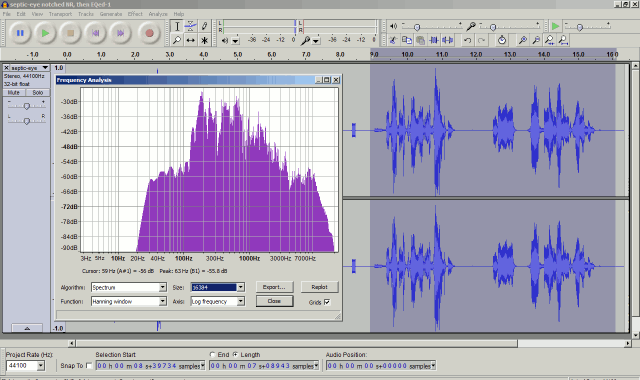Open the View menu

tap(37, 14)
